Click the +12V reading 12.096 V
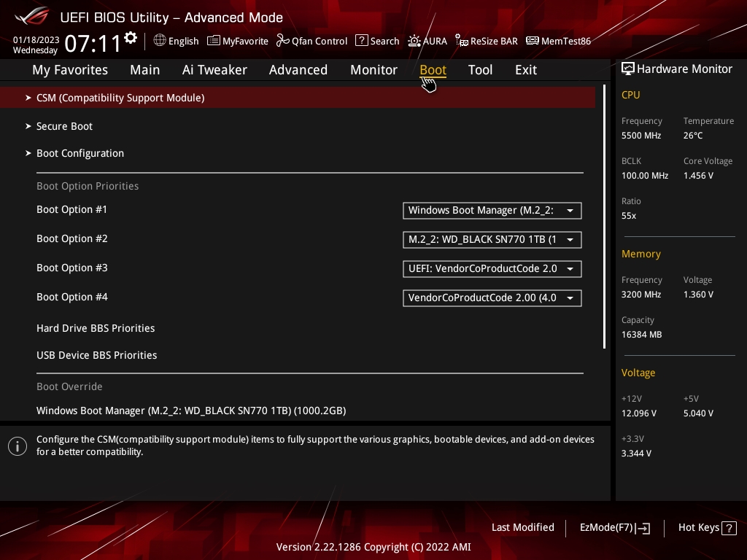Image resolution: width=747 pixels, height=560 pixels. [x=638, y=413]
